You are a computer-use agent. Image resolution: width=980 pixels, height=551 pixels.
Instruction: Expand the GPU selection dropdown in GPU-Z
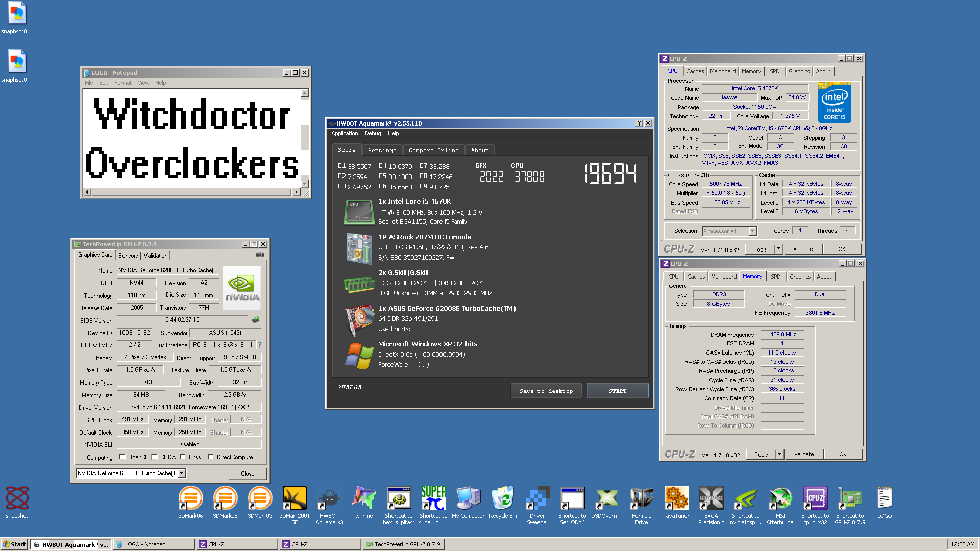click(x=181, y=473)
